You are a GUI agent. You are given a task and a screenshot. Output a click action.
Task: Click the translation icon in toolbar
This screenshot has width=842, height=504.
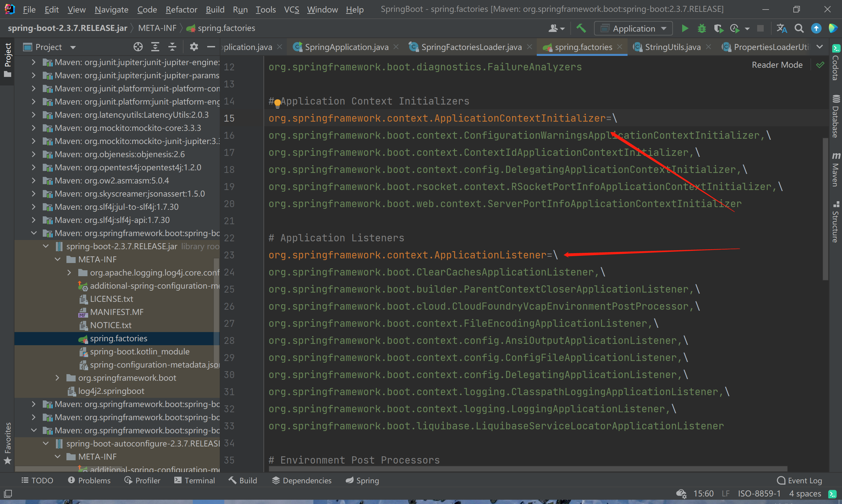(x=781, y=29)
